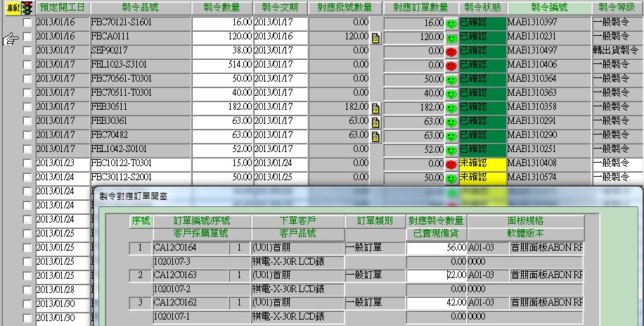Click the green 已確認 status cell for MAB1310397
This screenshot has height=326, width=644.
click(x=482, y=23)
